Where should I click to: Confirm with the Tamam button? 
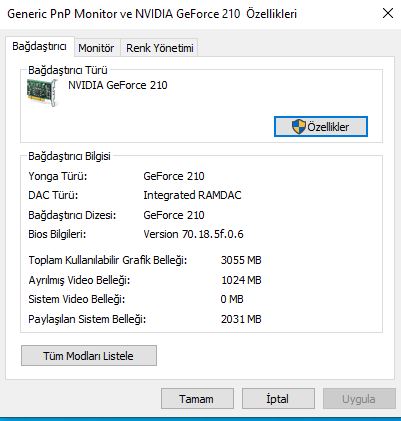(197, 399)
